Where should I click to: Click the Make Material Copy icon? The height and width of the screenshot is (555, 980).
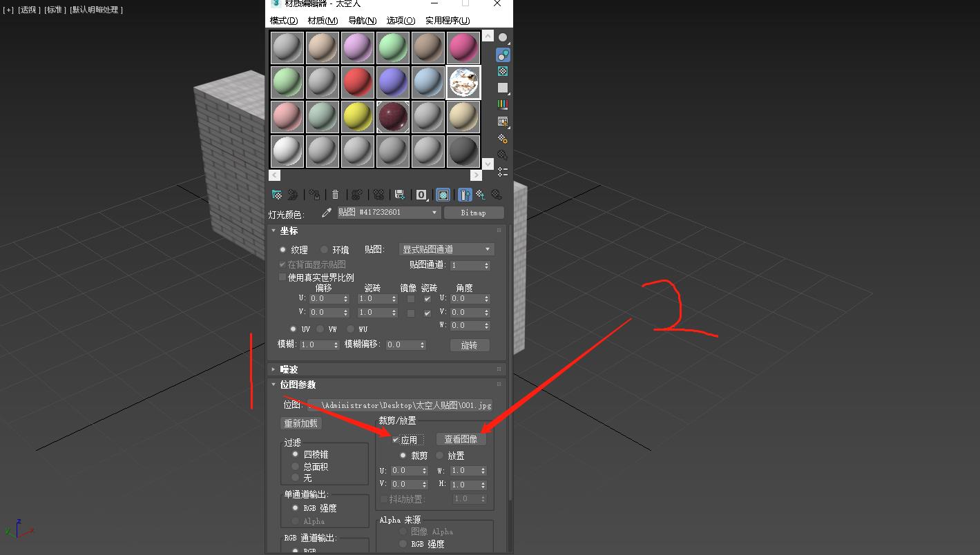point(356,195)
